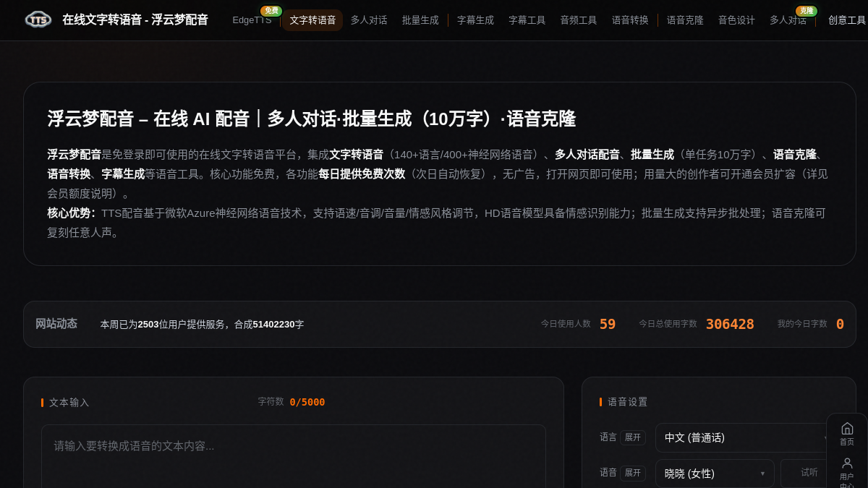Open the 字幕生成 tab

[x=475, y=20]
